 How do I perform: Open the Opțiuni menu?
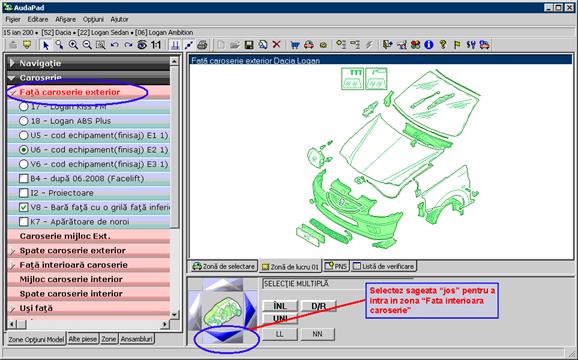pos(93,19)
